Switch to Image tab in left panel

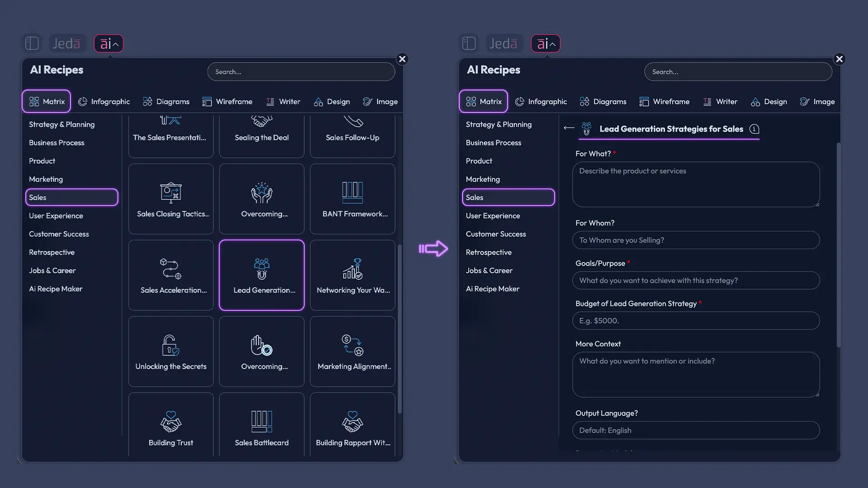[380, 102]
